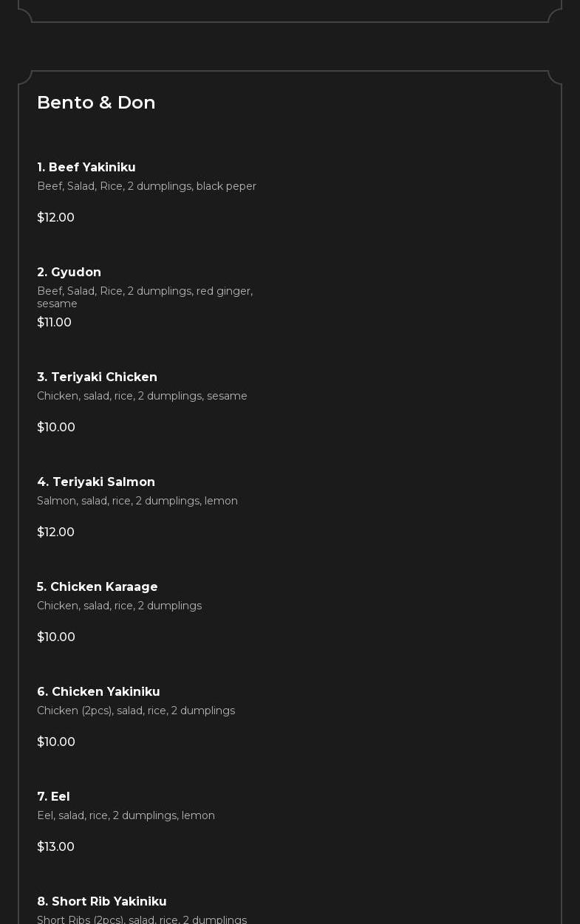Click the $12.00 price under Teriyaki Salmon
The height and width of the screenshot is (924, 580).
pyautogui.click(x=55, y=533)
